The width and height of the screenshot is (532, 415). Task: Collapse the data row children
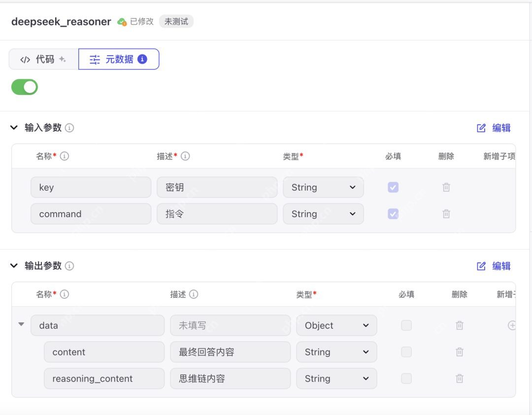(x=21, y=324)
